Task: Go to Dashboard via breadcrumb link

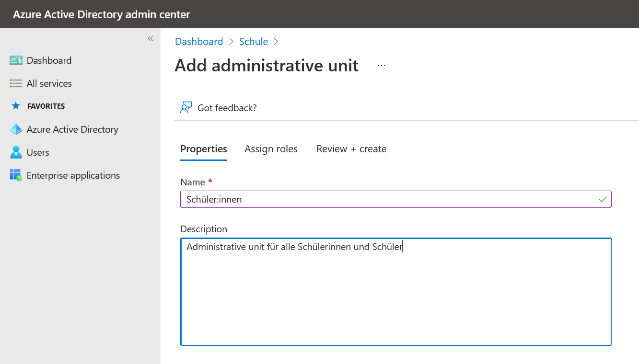Action: [199, 42]
